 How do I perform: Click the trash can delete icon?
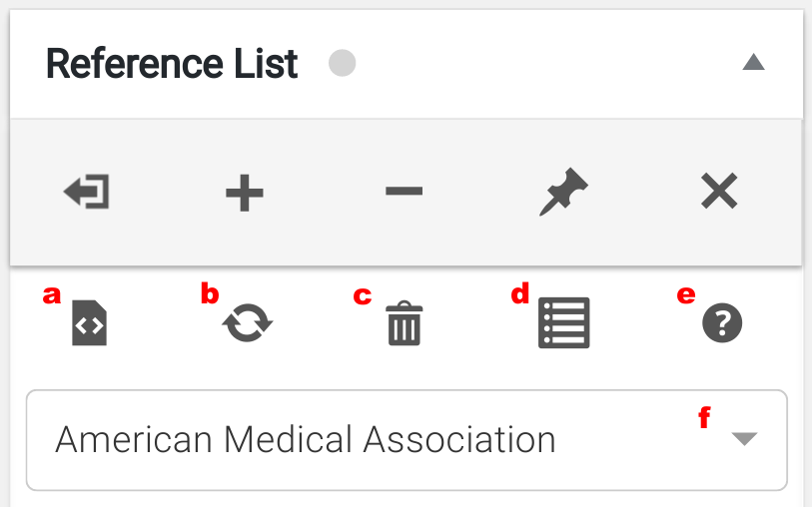click(x=405, y=325)
